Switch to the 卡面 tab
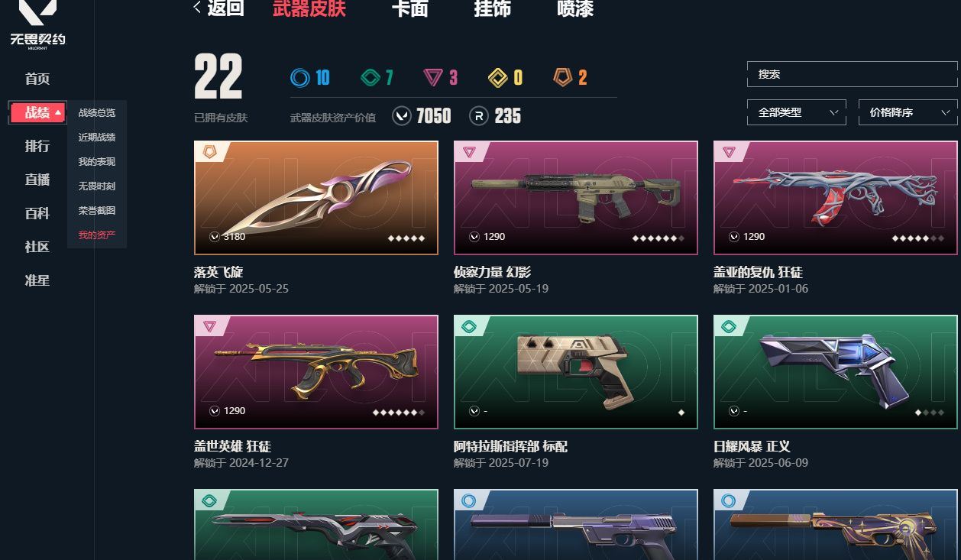The width and height of the screenshot is (961, 560). coord(409,9)
